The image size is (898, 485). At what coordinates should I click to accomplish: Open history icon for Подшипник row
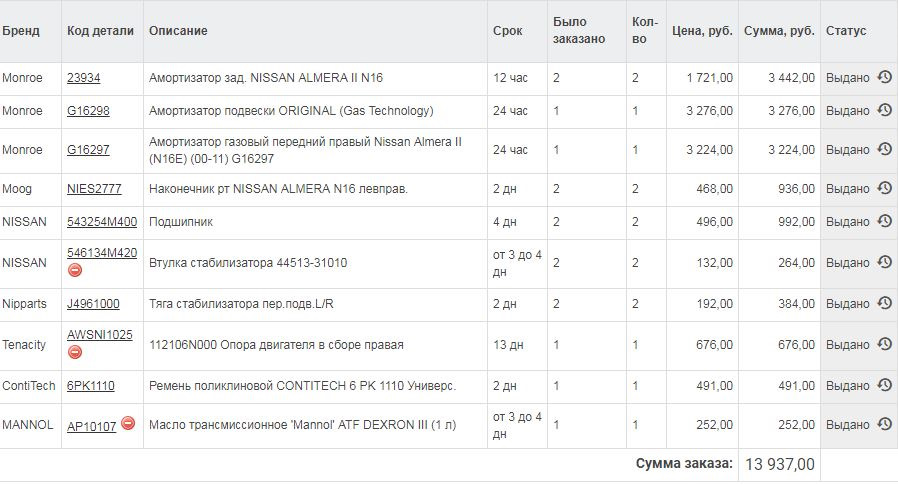(885, 221)
